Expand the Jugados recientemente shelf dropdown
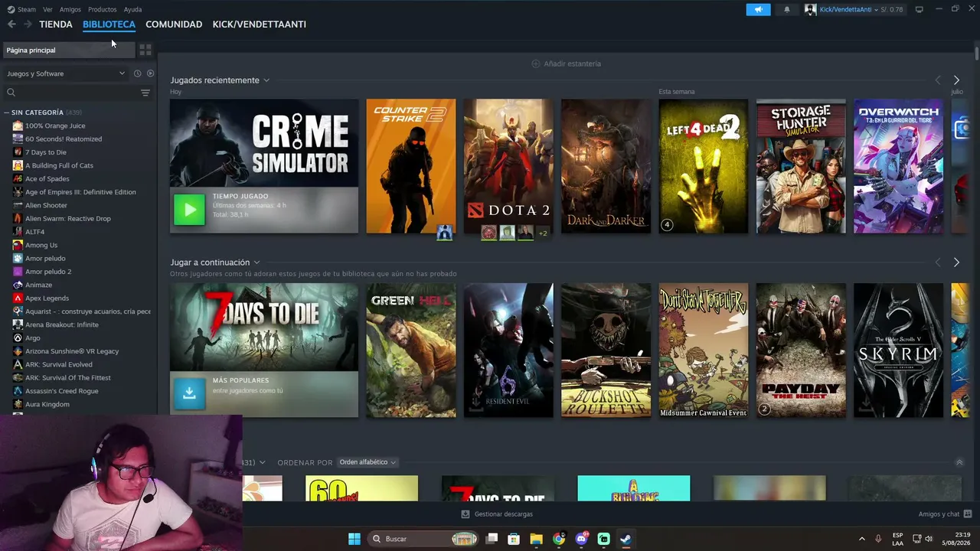 [x=266, y=80]
